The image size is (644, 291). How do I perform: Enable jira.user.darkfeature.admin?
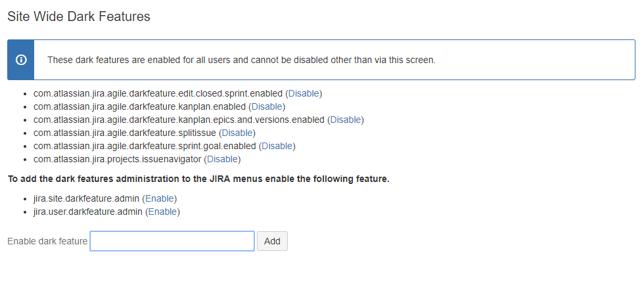click(x=163, y=212)
